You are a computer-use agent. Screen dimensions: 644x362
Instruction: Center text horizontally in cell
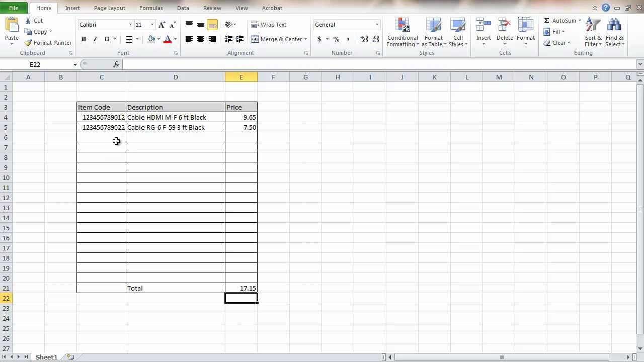tap(201, 39)
